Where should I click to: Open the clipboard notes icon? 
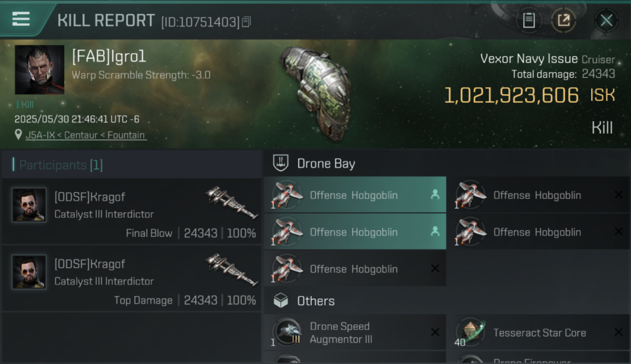(529, 20)
